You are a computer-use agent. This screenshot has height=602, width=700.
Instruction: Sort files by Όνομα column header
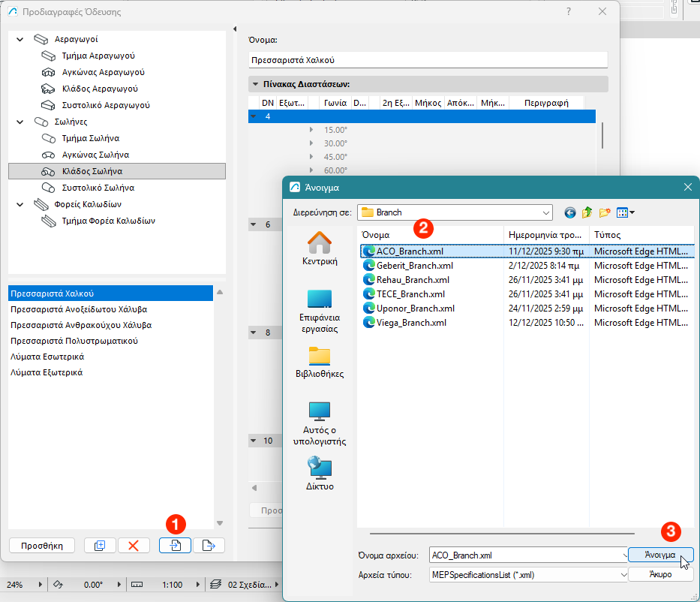click(431, 235)
